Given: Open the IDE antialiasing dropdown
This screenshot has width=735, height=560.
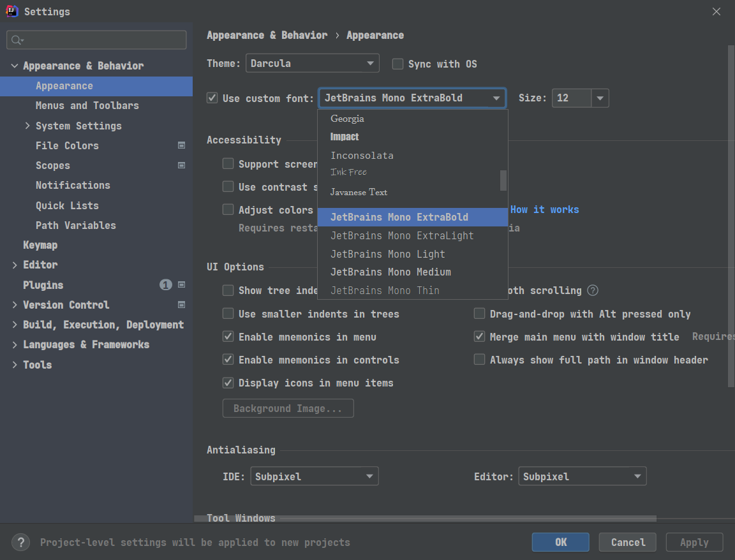Looking at the screenshot, I should tap(314, 476).
